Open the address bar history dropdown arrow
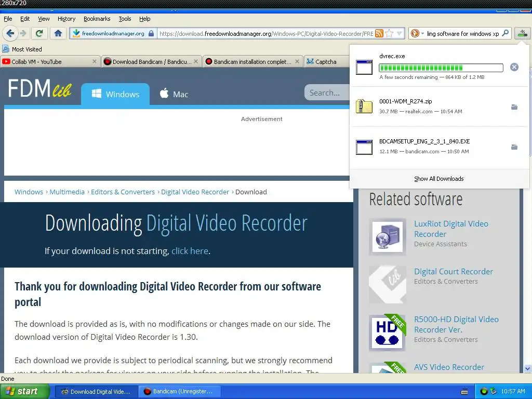The height and width of the screenshot is (399, 532). (x=400, y=33)
